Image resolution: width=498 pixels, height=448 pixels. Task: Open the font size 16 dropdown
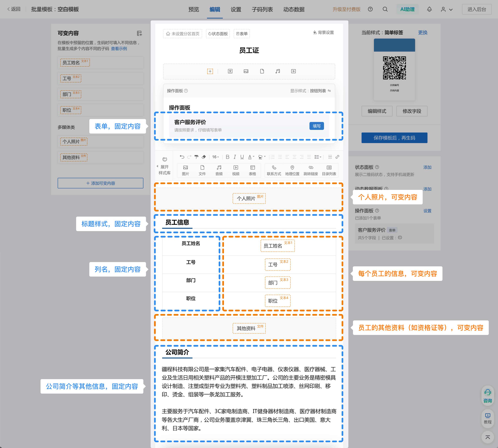(x=216, y=157)
